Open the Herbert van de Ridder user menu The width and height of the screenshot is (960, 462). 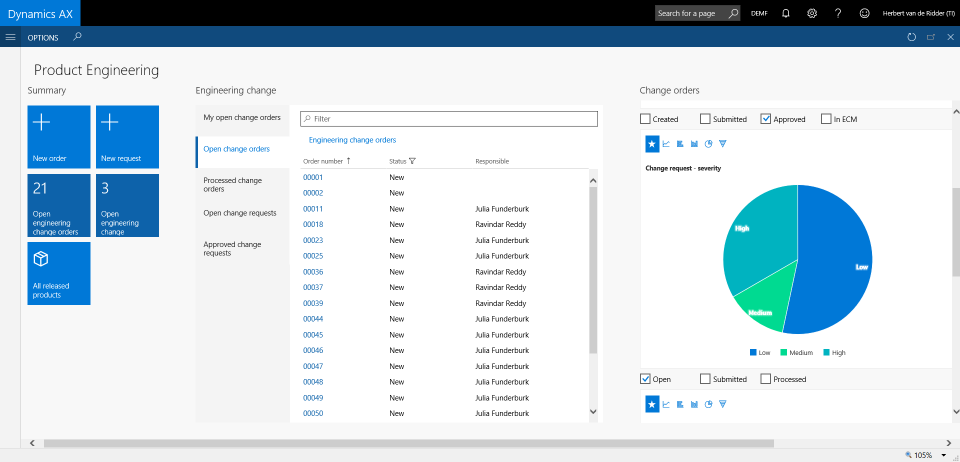tap(918, 13)
